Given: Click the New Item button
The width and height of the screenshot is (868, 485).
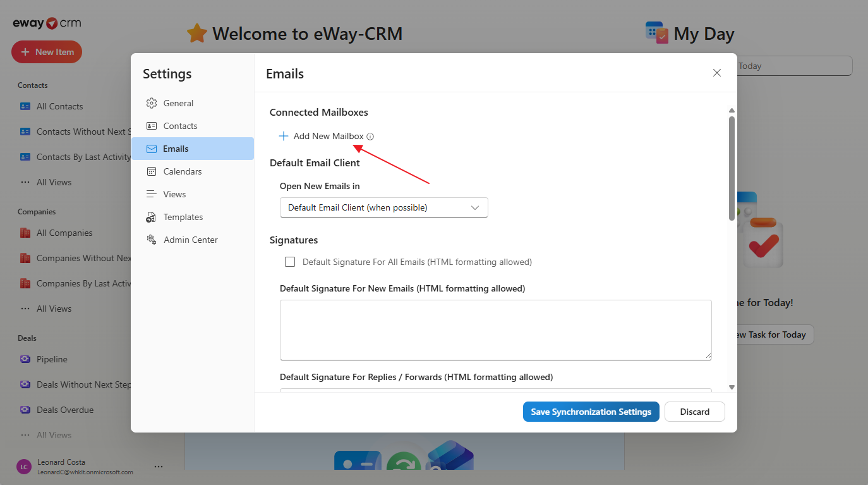Looking at the screenshot, I should click(47, 52).
